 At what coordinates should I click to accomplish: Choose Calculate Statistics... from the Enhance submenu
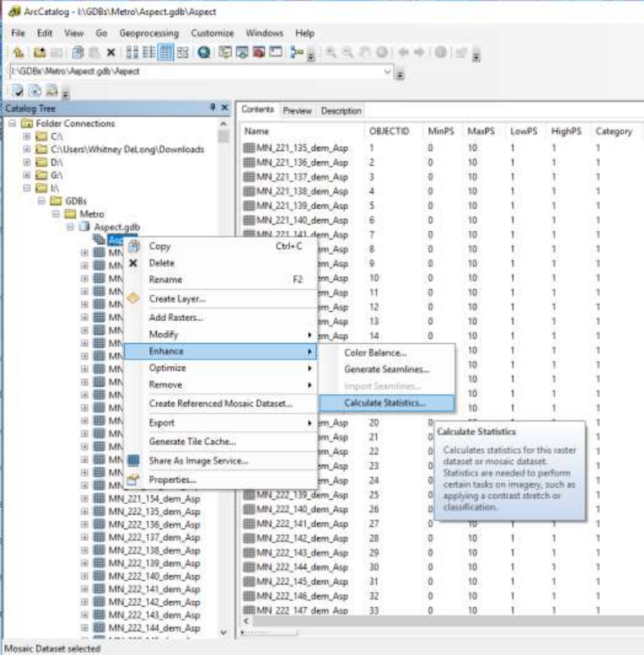point(387,403)
